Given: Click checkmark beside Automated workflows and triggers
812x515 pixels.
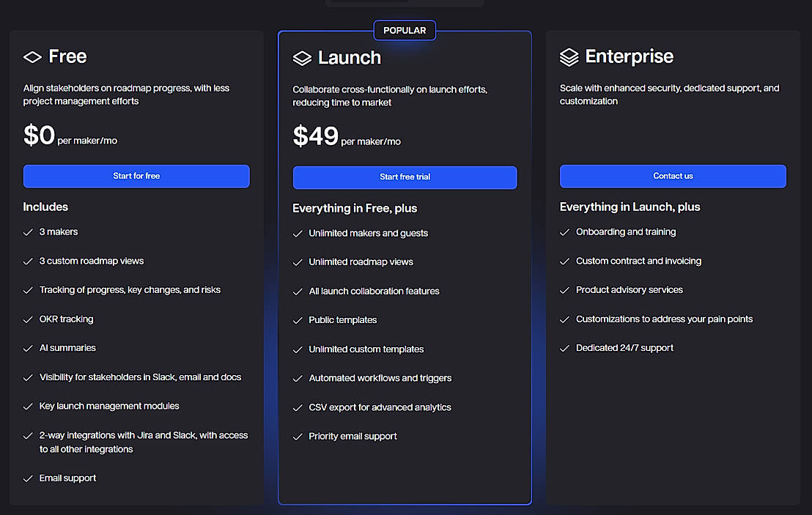Looking at the screenshot, I should pyautogui.click(x=298, y=379).
